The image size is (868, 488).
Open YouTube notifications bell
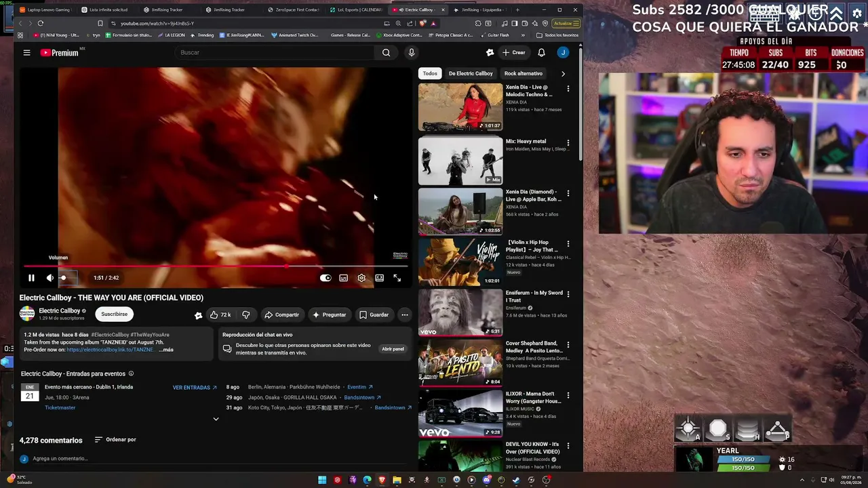541,52
